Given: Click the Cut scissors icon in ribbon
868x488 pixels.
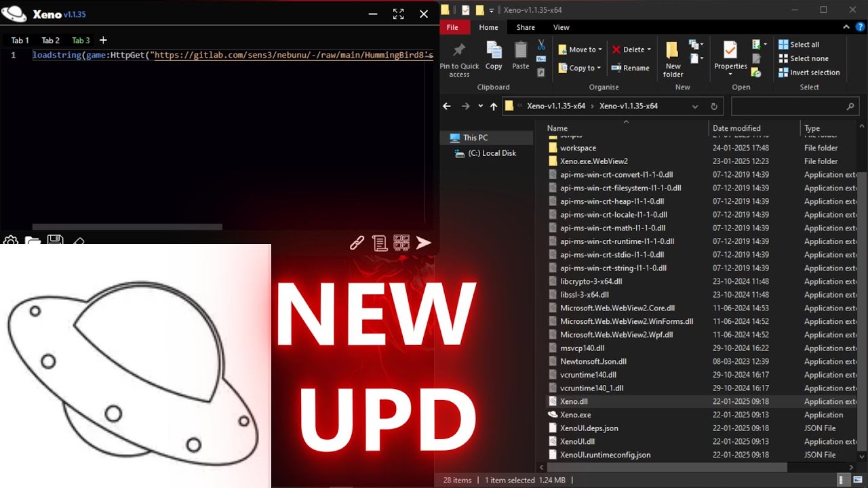Looking at the screenshot, I should 541,45.
